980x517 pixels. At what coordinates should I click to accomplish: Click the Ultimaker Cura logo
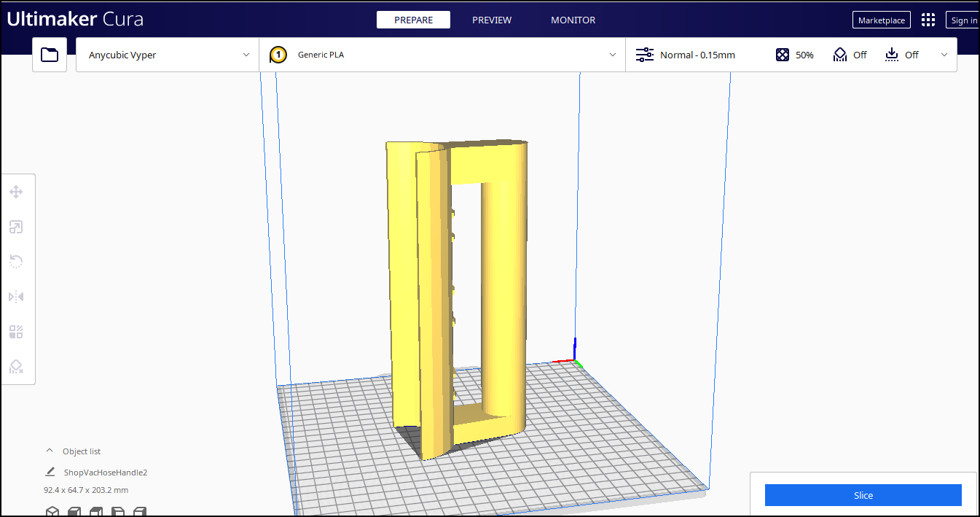pyautogui.click(x=75, y=19)
